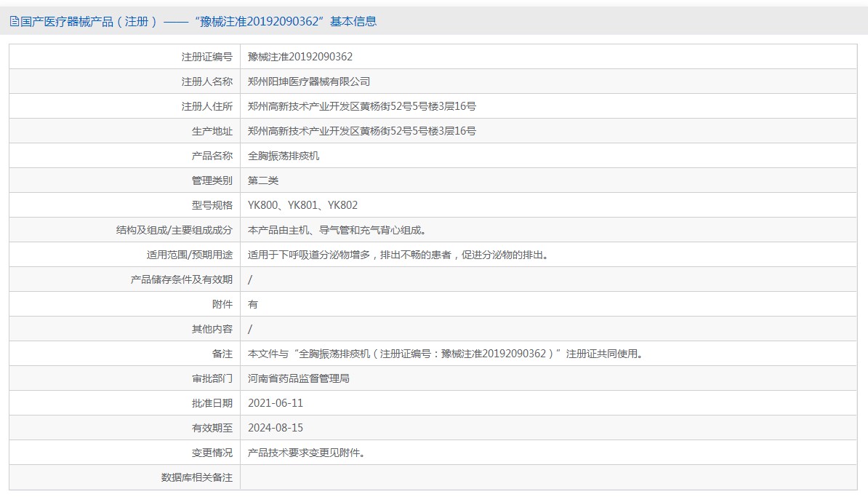Select the intended use text about 下呼吸道分泌物
The image size is (868, 497).
tap(398, 255)
